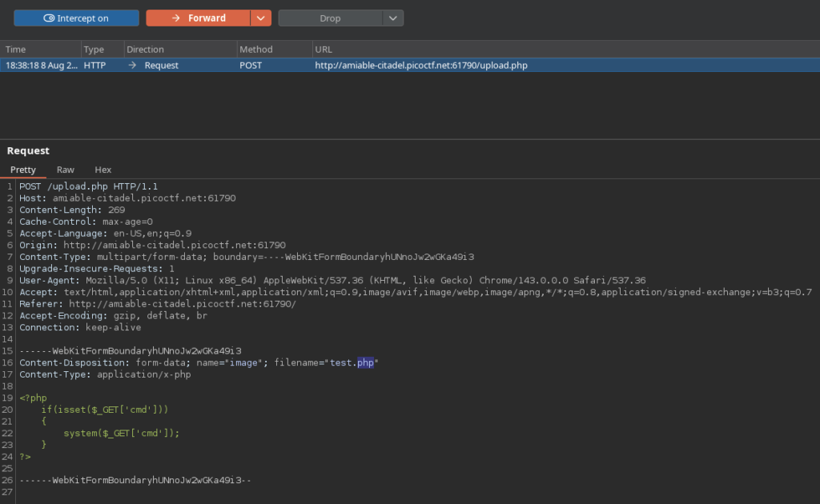Click the Cache-Control: max-age=0 line

86,222
